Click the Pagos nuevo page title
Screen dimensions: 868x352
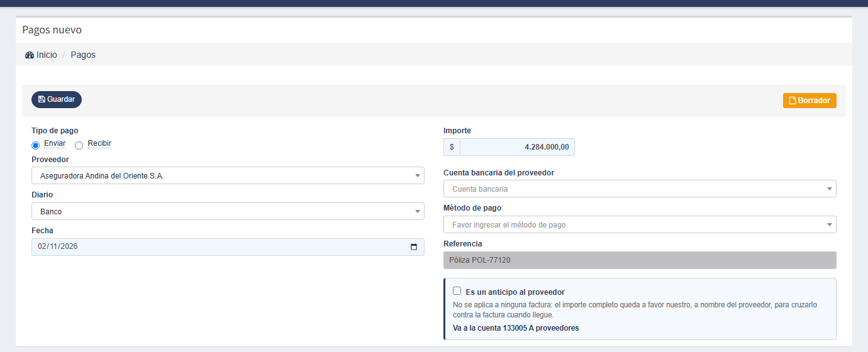(x=52, y=30)
